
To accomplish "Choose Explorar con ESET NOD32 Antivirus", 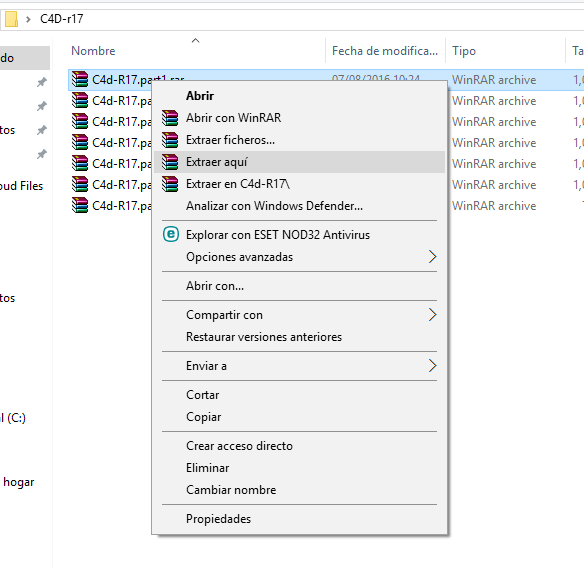I will [299, 235].
